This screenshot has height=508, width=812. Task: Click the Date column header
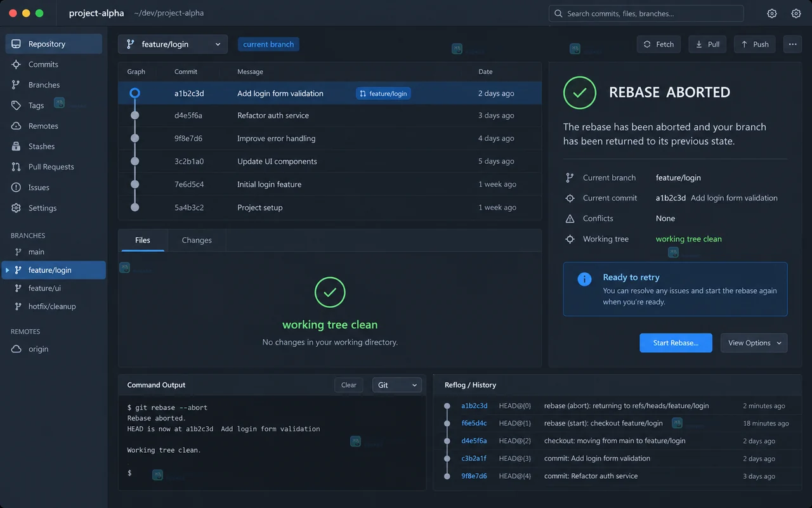point(485,72)
